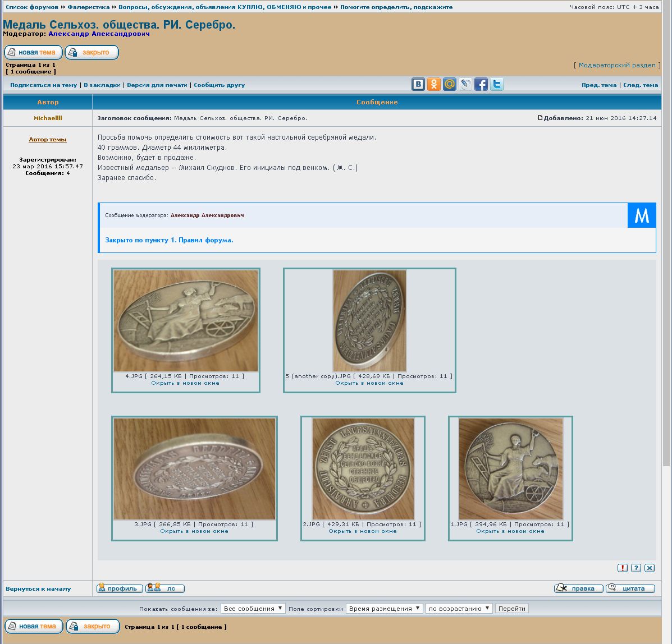
Task: Share the post to LiveJournal
Action: point(465,85)
